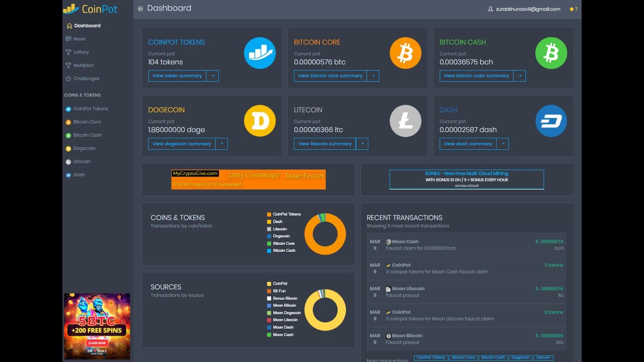Go to Dashboard in the sidebar
Screen dimensions: 644x362
coord(84,26)
